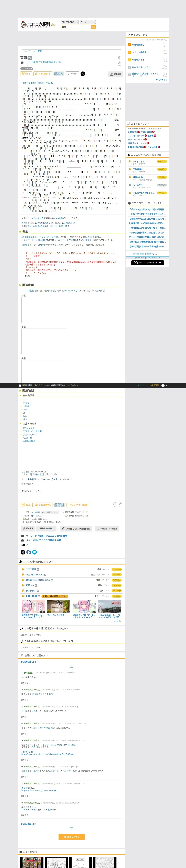The width and height of the screenshot is (186, 868).
Task: Jump to 関連項目 in the table of contents
Action: pos(42,83)
